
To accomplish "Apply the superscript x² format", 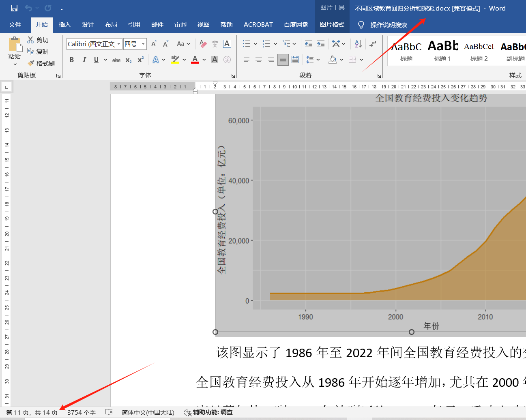I will point(140,60).
